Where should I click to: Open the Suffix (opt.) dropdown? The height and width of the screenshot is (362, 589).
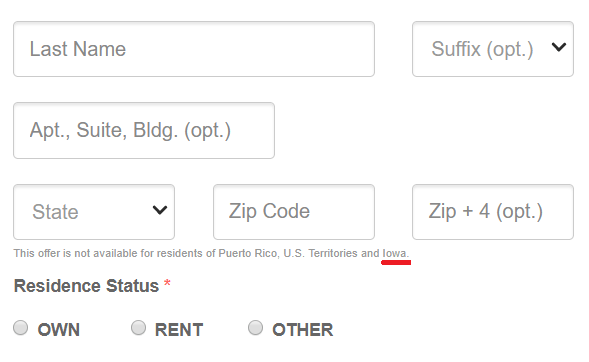pyautogui.click(x=492, y=49)
